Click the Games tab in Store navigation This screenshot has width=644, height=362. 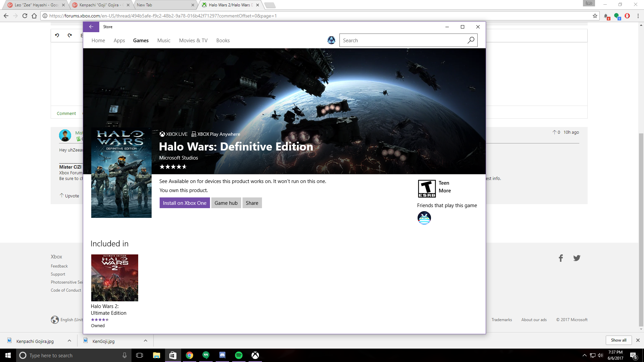141,40
